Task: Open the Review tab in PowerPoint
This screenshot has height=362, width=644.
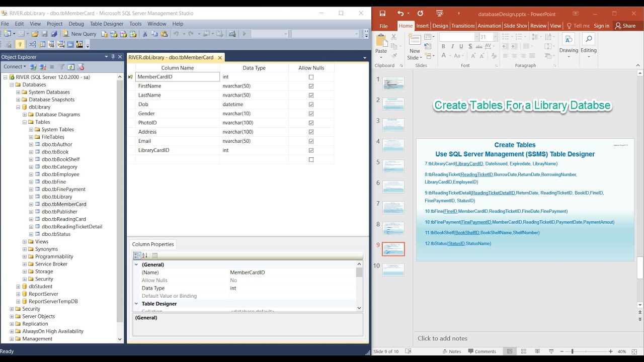Action: (x=538, y=26)
